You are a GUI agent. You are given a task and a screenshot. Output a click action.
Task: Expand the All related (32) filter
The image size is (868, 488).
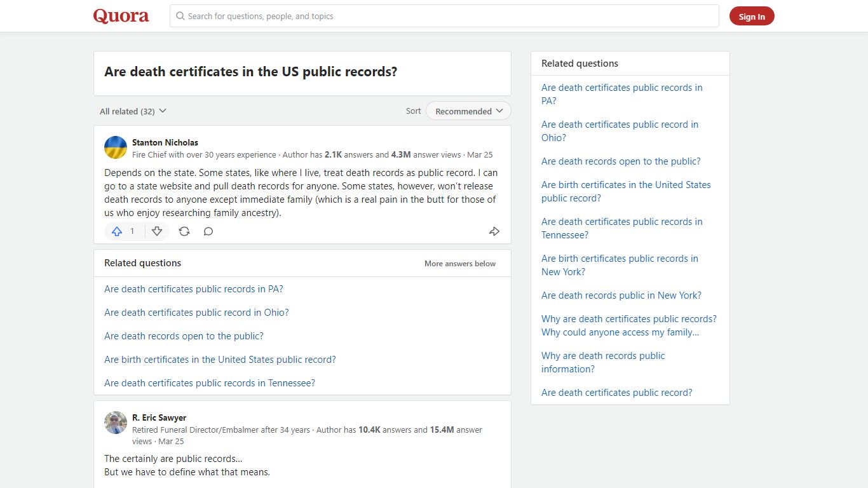(x=133, y=111)
